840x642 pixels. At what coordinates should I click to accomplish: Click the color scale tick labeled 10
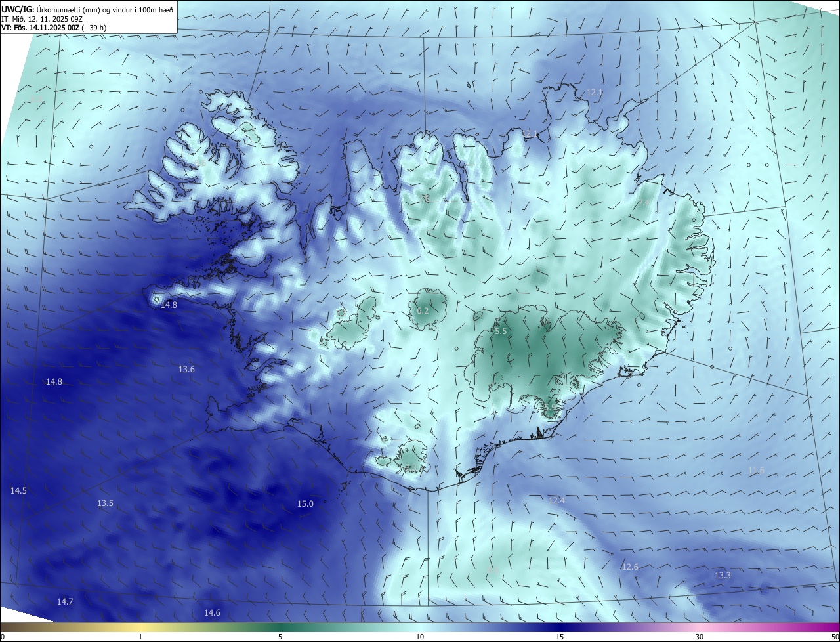coord(420,637)
